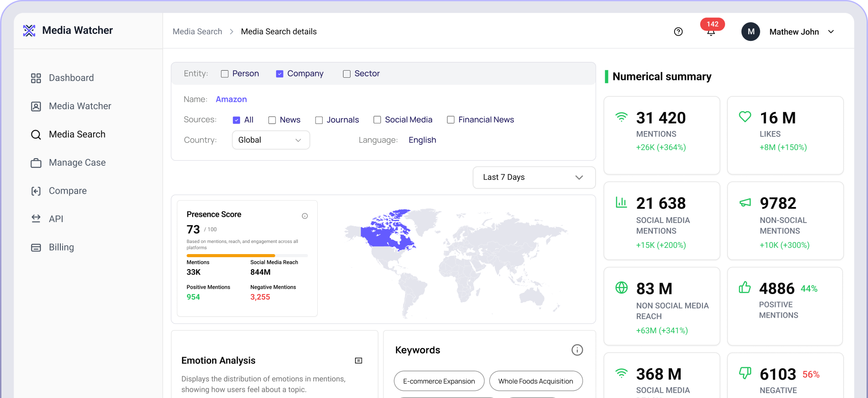Open the Compare page
Viewport: 868px width, 398px height.
(x=67, y=191)
